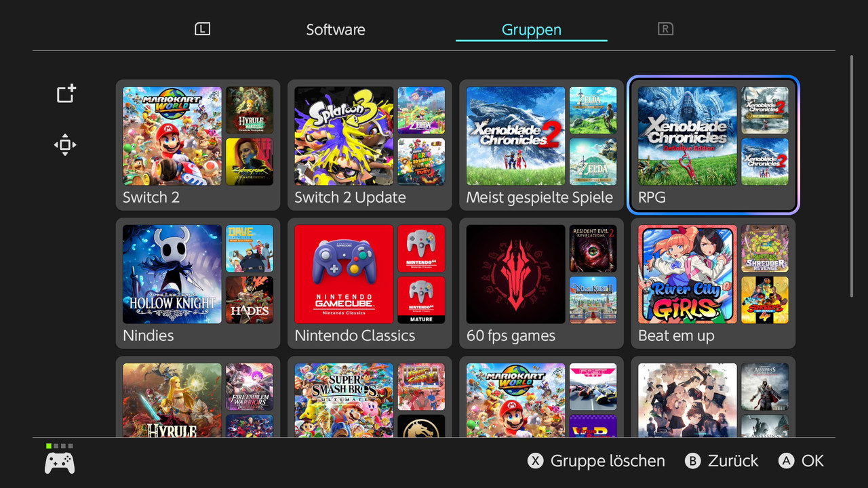Click the vertical scrollbar on the right

852,176
